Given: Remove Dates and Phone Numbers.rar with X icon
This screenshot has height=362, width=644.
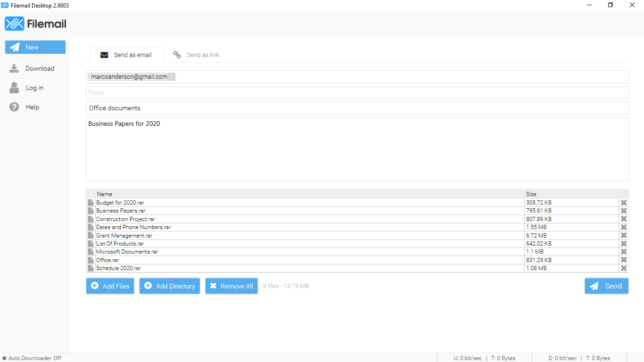Looking at the screenshot, I should tap(624, 227).
